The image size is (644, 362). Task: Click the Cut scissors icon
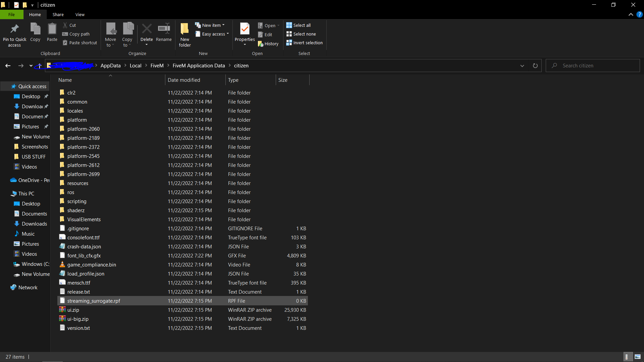click(x=65, y=25)
